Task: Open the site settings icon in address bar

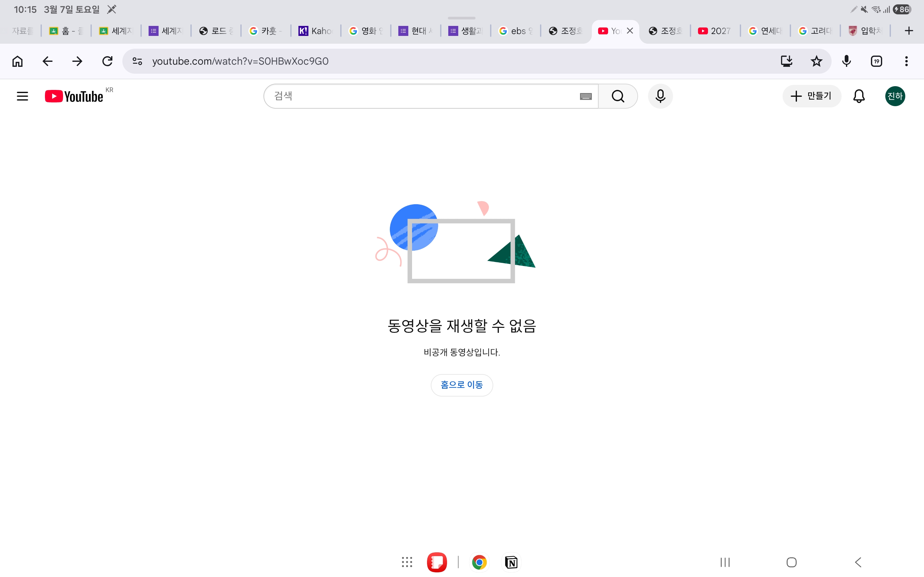Action: tap(137, 61)
